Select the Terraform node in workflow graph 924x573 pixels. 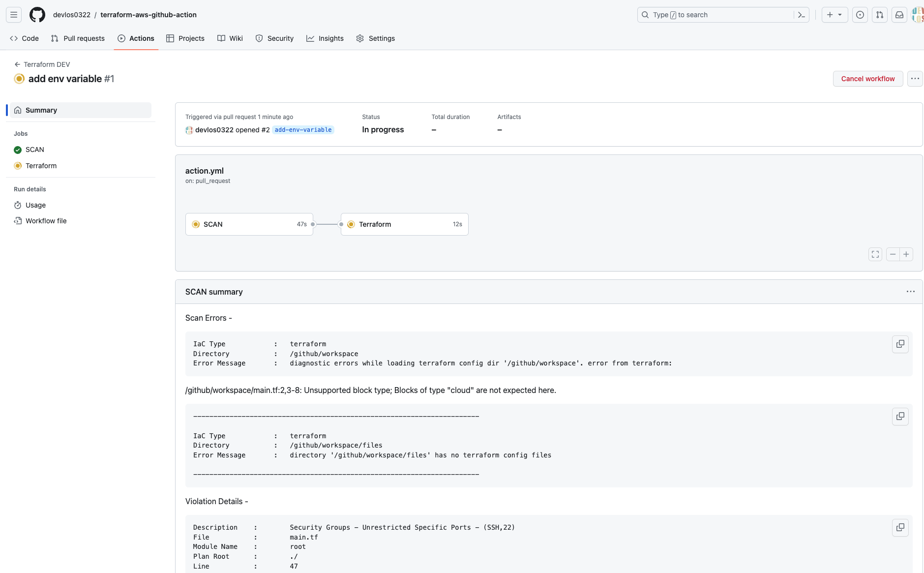pyautogui.click(x=405, y=224)
